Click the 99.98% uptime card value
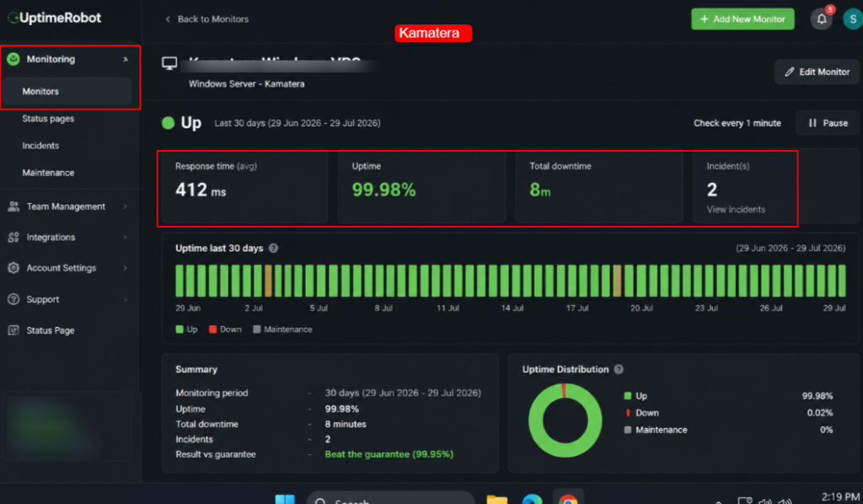Screen dimensions: 863x504 pyautogui.click(x=384, y=190)
